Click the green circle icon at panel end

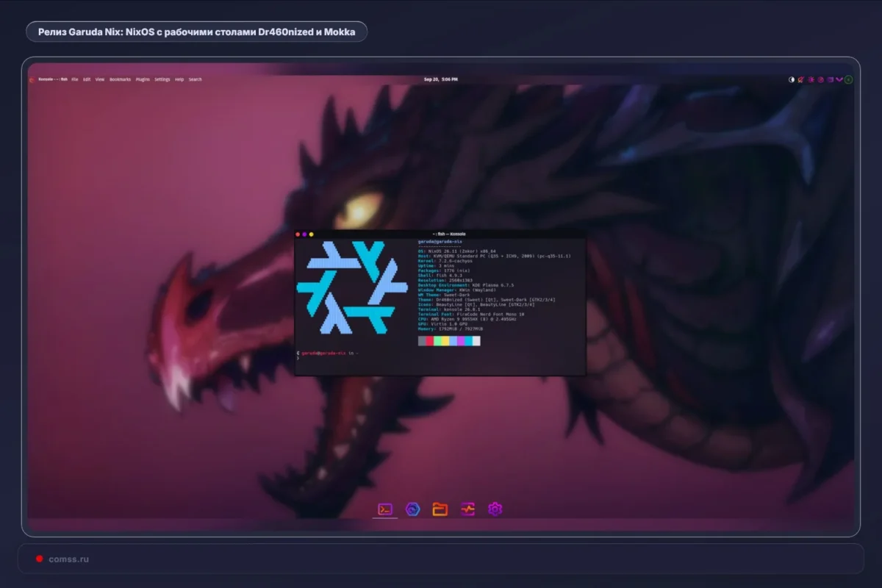tap(848, 79)
